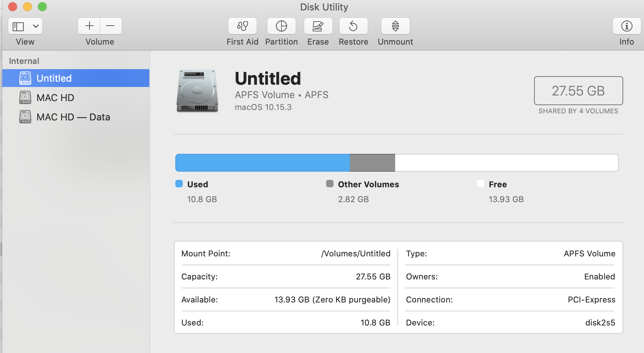
Task: Click the /Volumes/Untitled mount point value
Action: tap(356, 253)
